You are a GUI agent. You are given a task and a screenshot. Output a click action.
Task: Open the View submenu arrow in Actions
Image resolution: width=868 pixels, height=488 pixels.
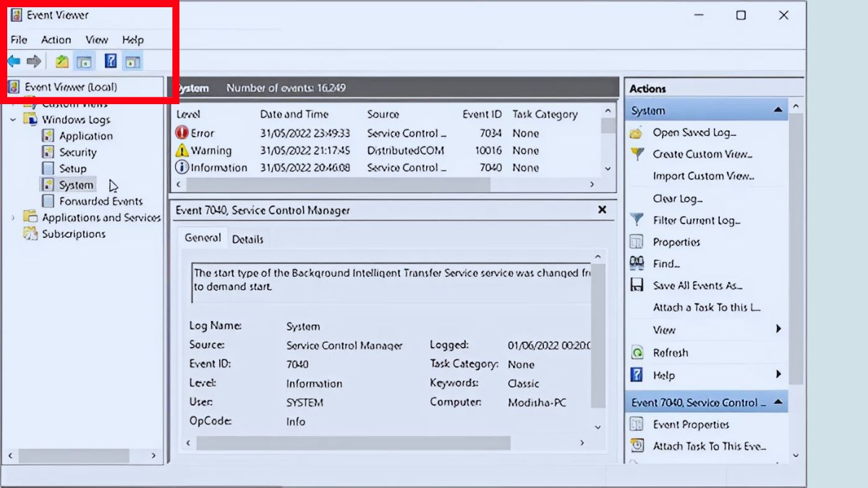click(x=778, y=329)
